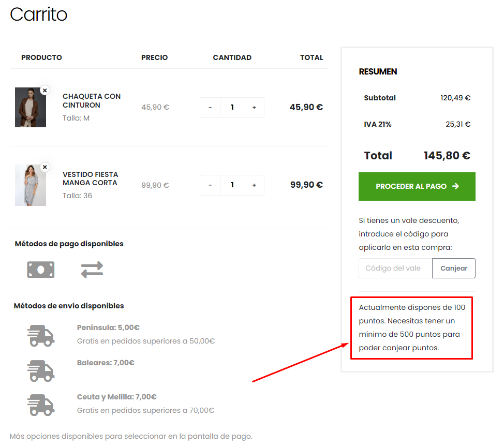Viewport: 504px width, 447px height.
Task: Open the Chaqueta con Cinturon product thumbnail
Action: (x=30, y=108)
